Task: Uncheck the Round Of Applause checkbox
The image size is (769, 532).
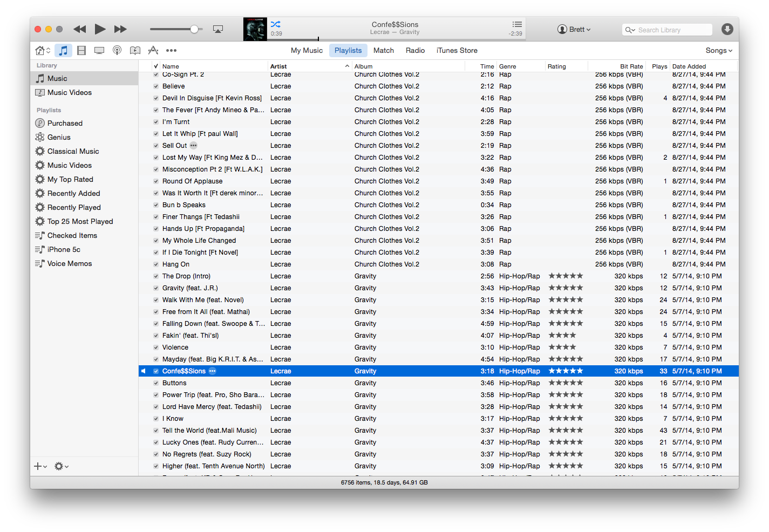Action: coord(156,181)
